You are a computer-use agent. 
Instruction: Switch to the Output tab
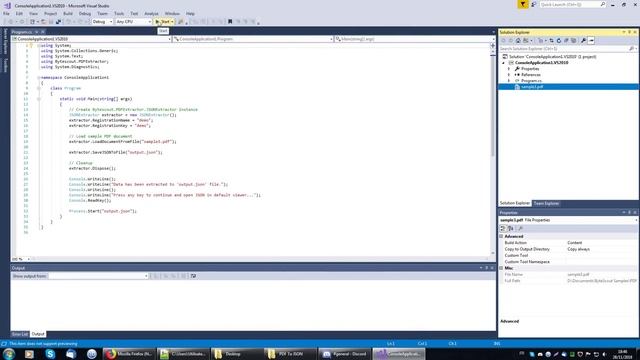(38, 334)
